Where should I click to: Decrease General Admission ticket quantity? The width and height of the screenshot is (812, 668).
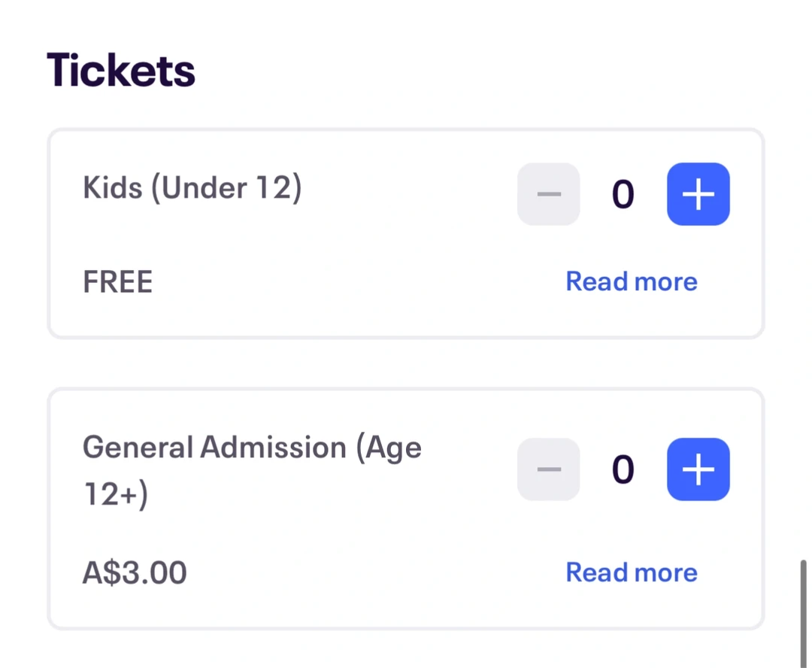(548, 469)
